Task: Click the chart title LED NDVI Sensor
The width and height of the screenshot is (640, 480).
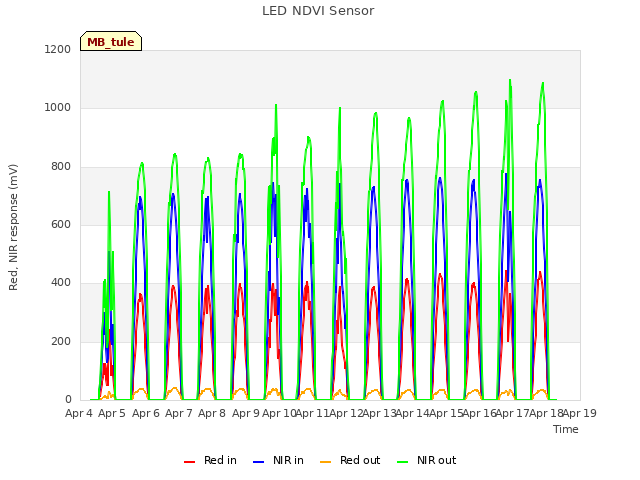Action: [318, 11]
